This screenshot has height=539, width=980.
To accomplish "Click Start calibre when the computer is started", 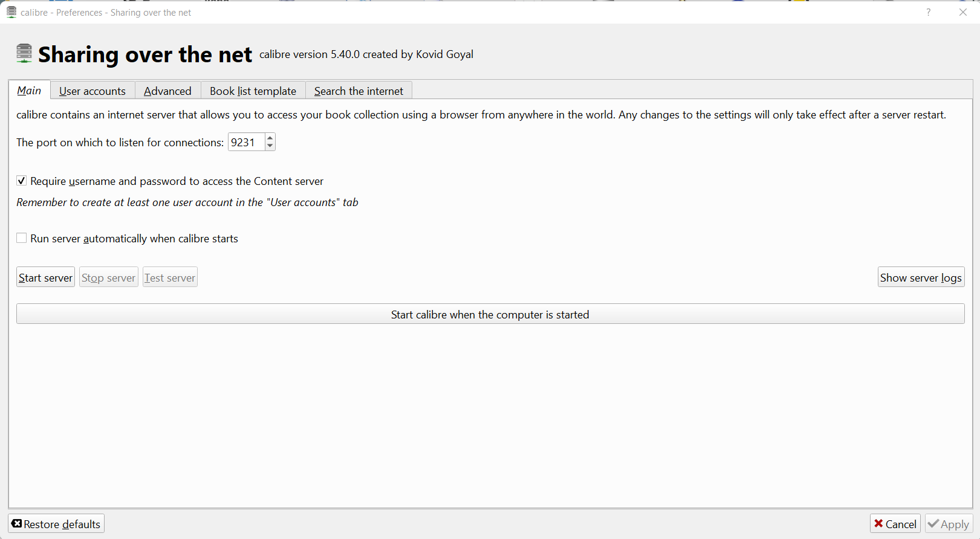I will pyautogui.click(x=490, y=314).
